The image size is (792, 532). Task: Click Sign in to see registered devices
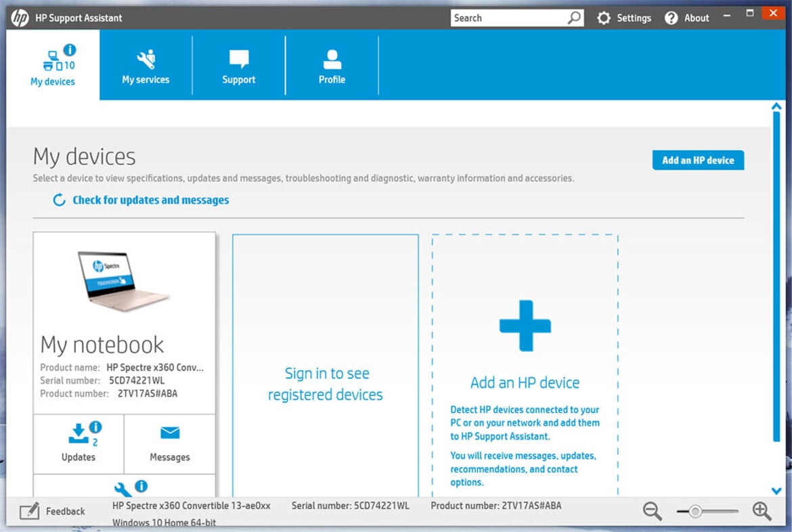click(326, 384)
